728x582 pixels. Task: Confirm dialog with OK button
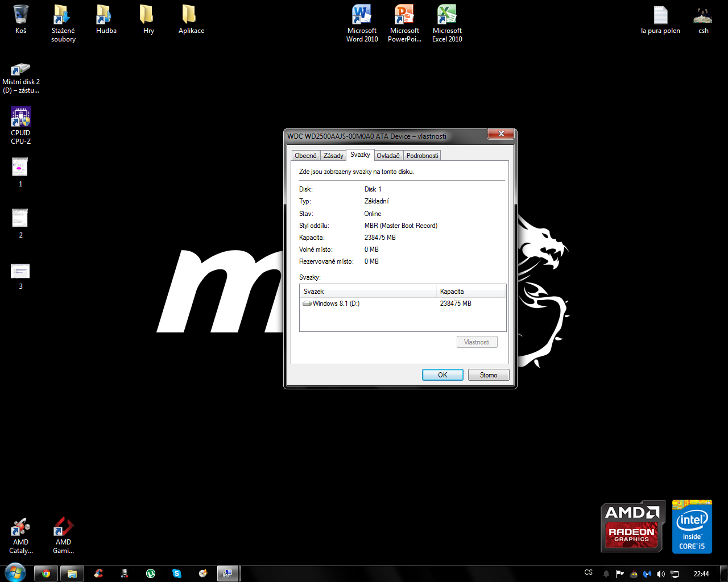442,375
